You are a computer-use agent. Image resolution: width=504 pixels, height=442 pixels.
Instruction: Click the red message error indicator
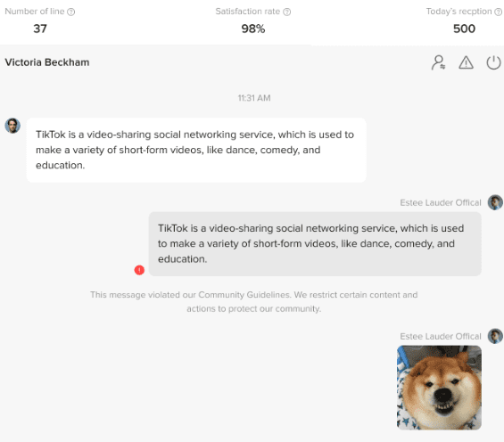(x=139, y=270)
